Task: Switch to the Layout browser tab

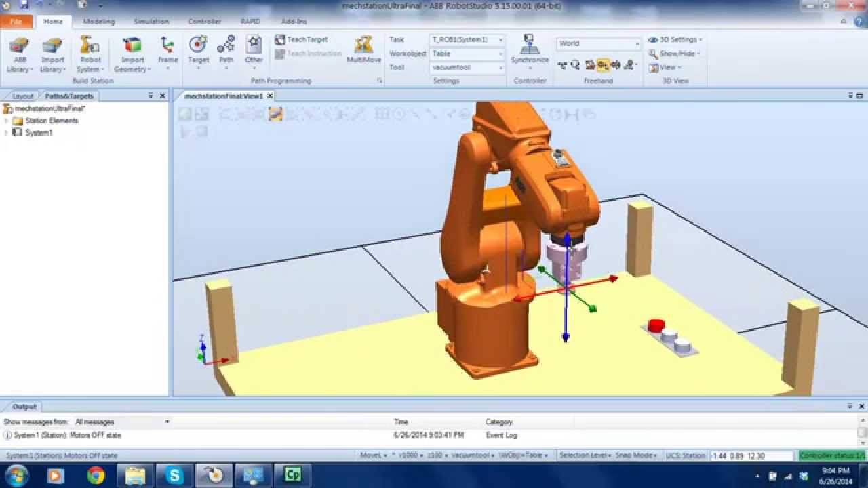Action: click(22, 96)
